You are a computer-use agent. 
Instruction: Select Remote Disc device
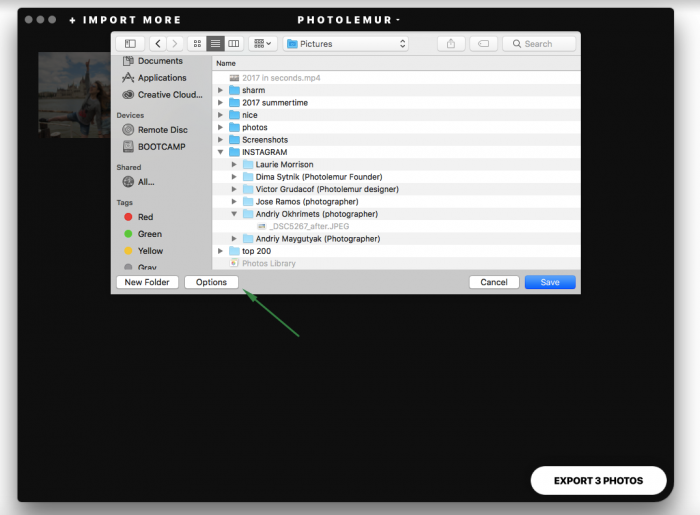[x=155, y=130]
